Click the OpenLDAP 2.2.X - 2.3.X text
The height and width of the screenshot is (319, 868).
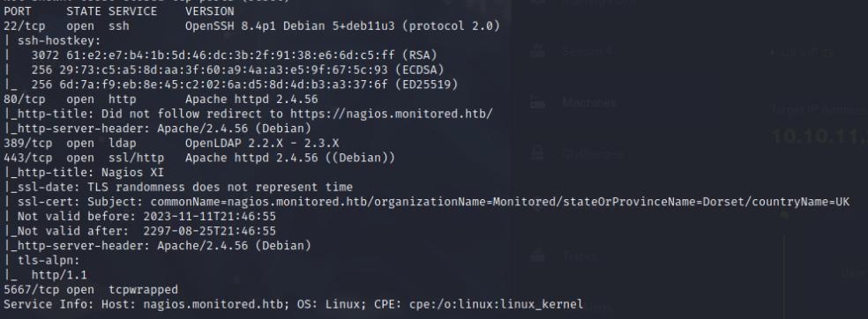pos(262,143)
